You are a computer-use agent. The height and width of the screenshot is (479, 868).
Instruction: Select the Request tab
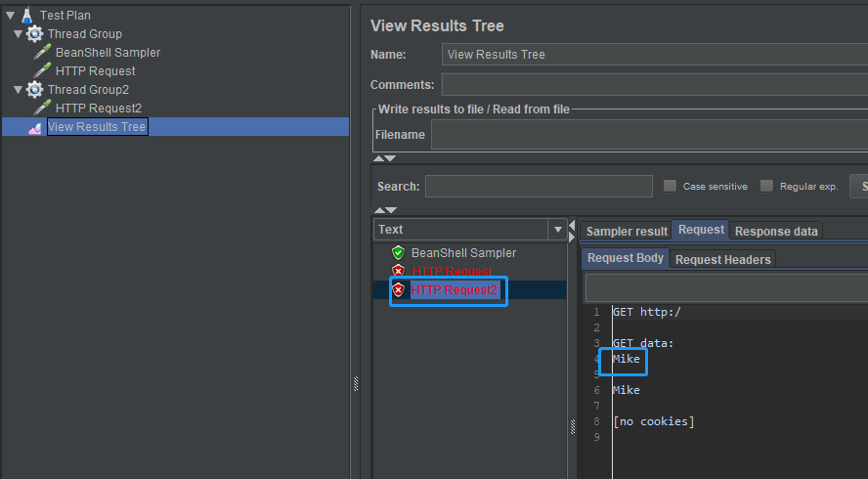click(x=701, y=230)
